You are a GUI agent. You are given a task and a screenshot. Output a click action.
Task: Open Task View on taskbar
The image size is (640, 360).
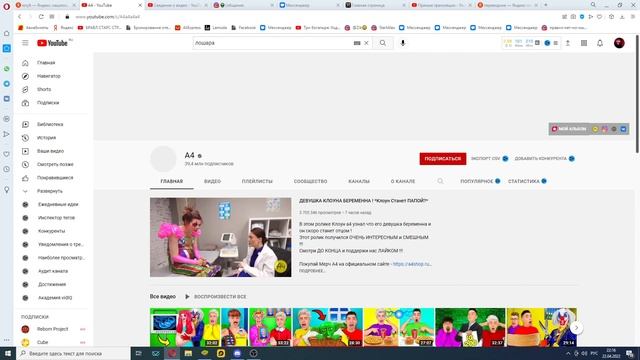click(138, 353)
